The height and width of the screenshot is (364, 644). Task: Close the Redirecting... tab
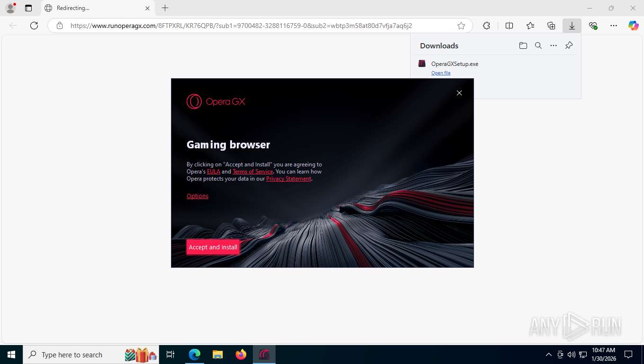tap(147, 8)
